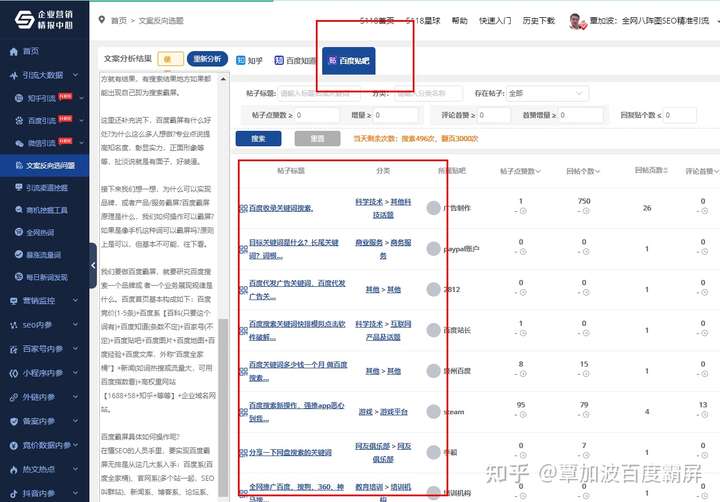Click the scroll-up arrow of the copywriting panel
The width and height of the screenshot is (720, 502).
pyautogui.click(x=223, y=79)
